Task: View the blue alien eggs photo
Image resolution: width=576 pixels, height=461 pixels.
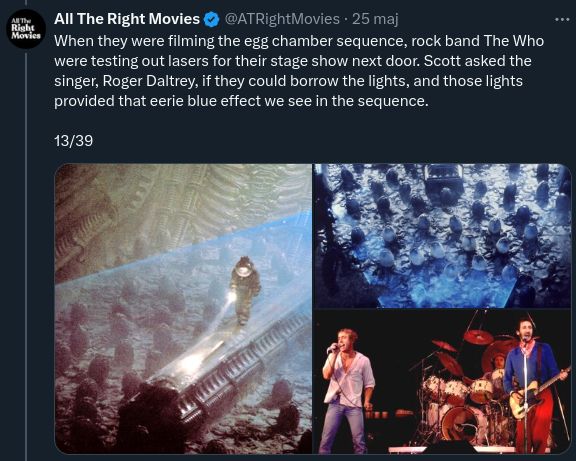Action: click(x=442, y=236)
